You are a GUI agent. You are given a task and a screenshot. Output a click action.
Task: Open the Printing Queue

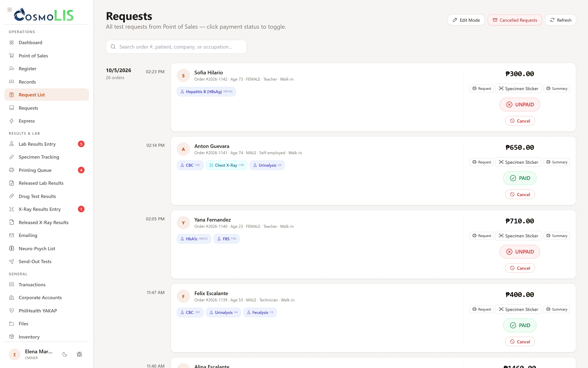coord(47,170)
